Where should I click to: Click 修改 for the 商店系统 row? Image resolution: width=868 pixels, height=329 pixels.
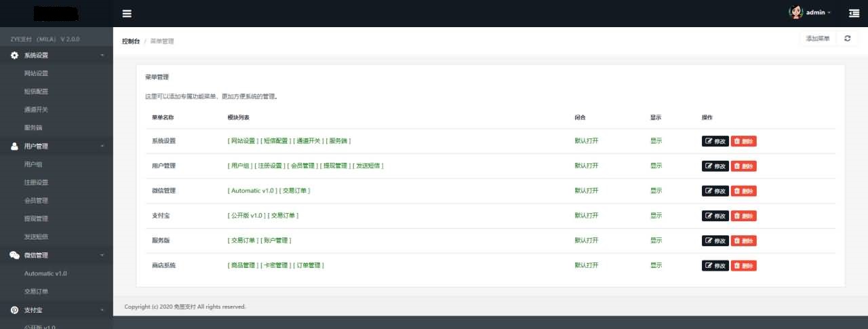[715, 266]
